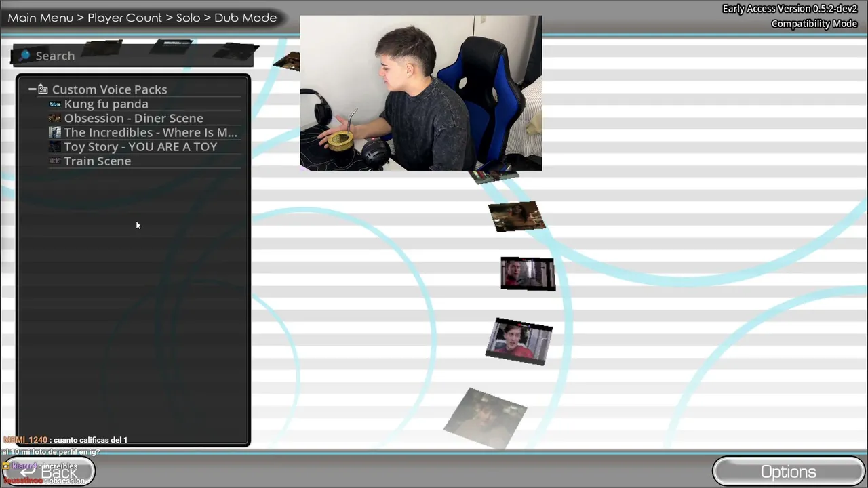Choose Obsession - Diner Scene from the list
868x488 pixels.
coord(134,118)
